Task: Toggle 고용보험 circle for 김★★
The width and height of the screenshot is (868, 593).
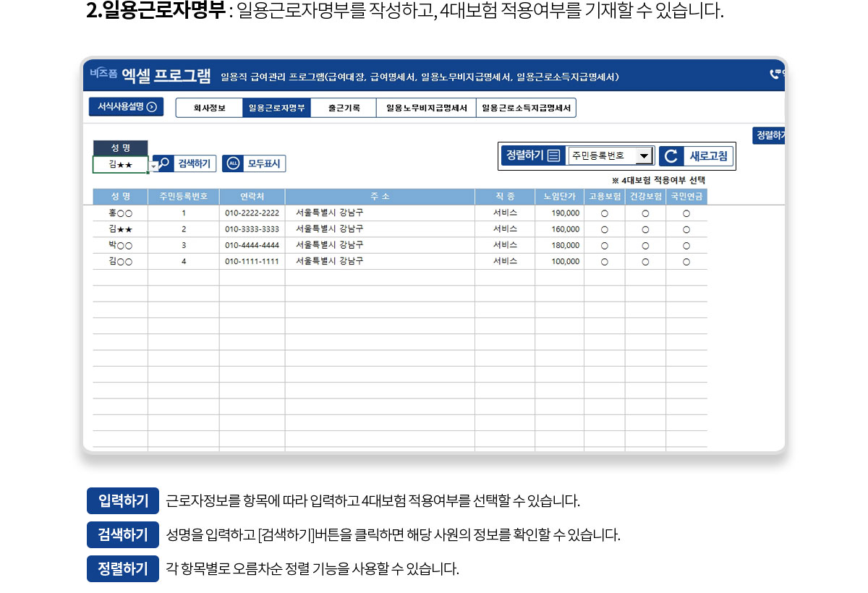Action: (x=604, y=229)
